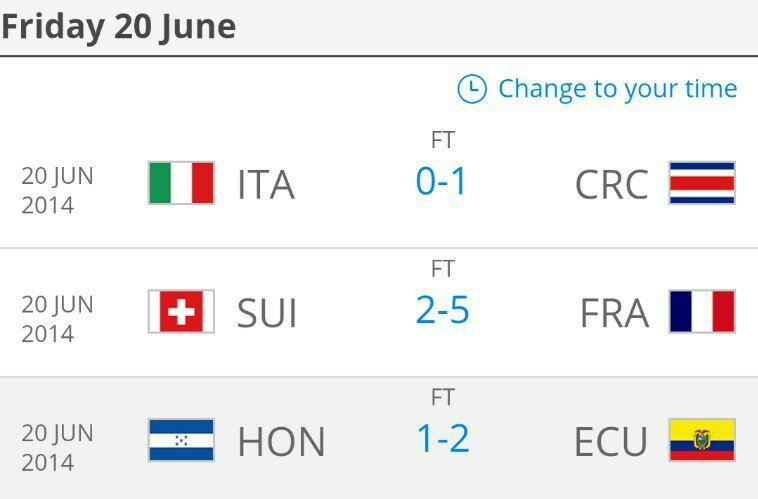Click the Friday 20 June header
This screenshot has width=758, height=499.
[119, 26]
